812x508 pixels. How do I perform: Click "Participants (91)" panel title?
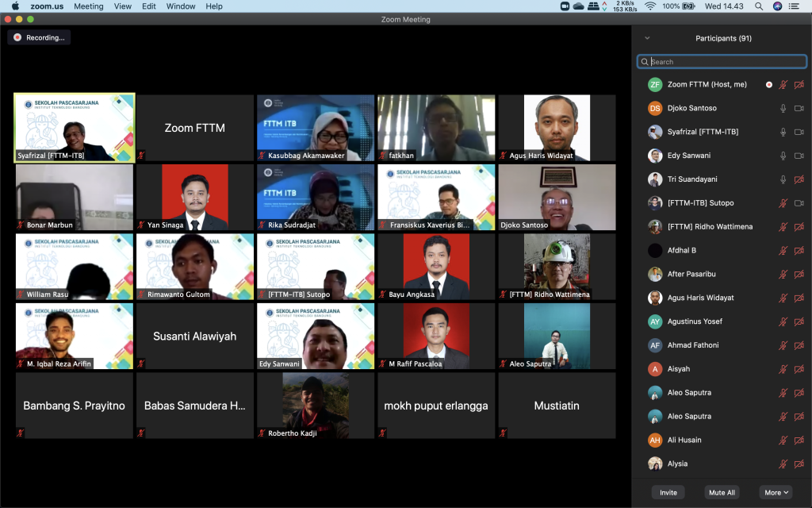(x=723, y=38)
